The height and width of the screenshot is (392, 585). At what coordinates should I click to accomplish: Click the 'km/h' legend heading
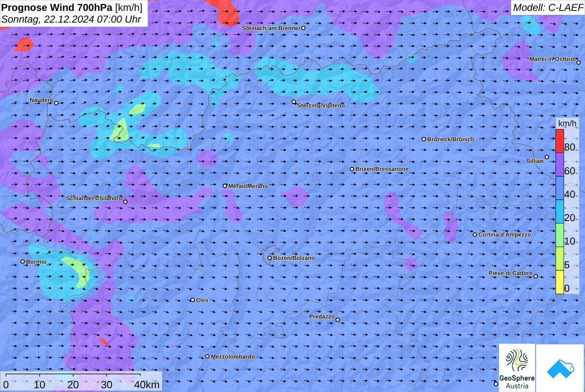567,123
